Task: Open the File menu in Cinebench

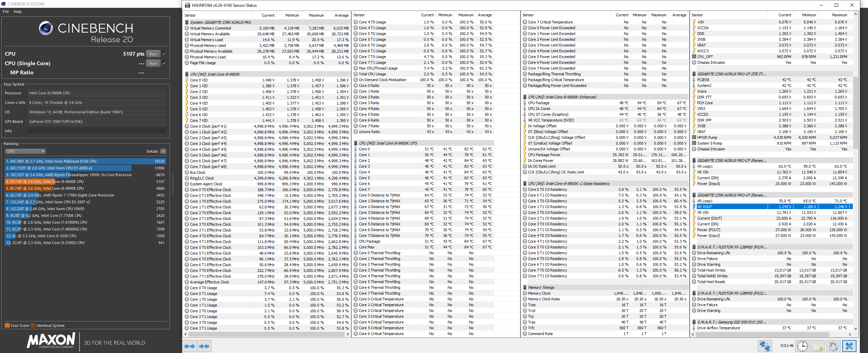Action: (6, 12)
